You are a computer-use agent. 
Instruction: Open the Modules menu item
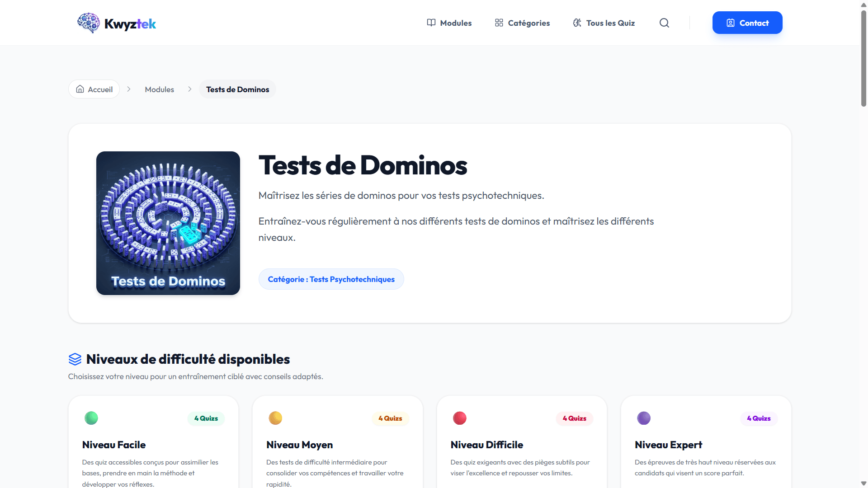(x=449, y=23)
